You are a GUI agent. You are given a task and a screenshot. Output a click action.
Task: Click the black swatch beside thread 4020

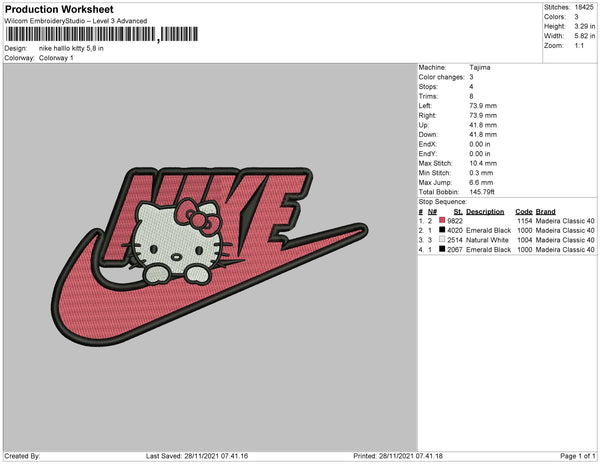pos(442,230)
